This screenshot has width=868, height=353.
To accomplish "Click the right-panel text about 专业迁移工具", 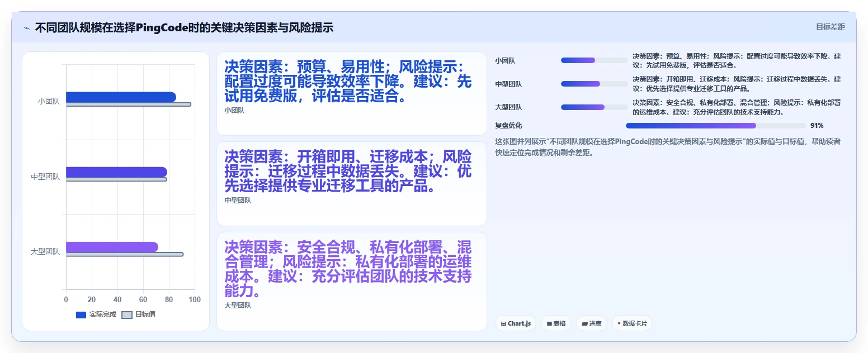I will tap(737, 84).
